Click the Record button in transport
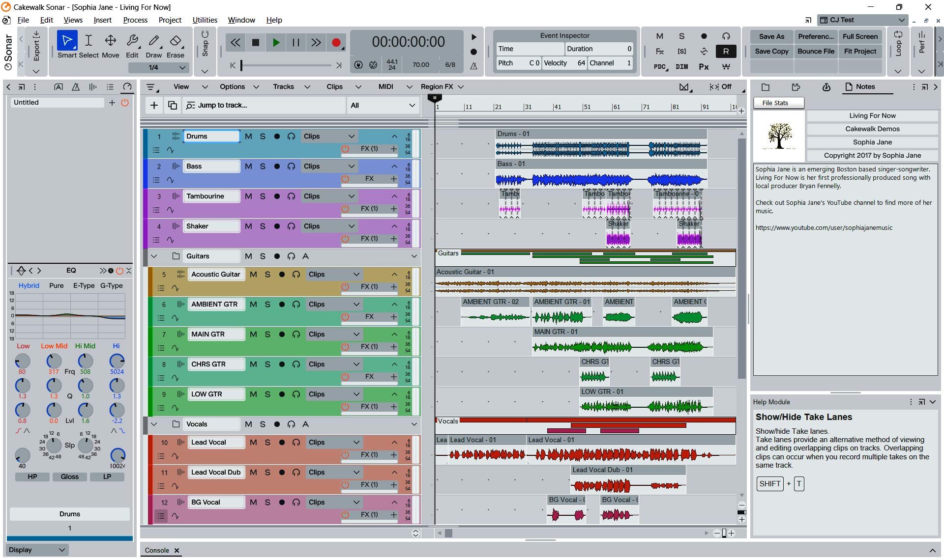The width and height of the screenshot is (944, 560). tap(336, 43)
